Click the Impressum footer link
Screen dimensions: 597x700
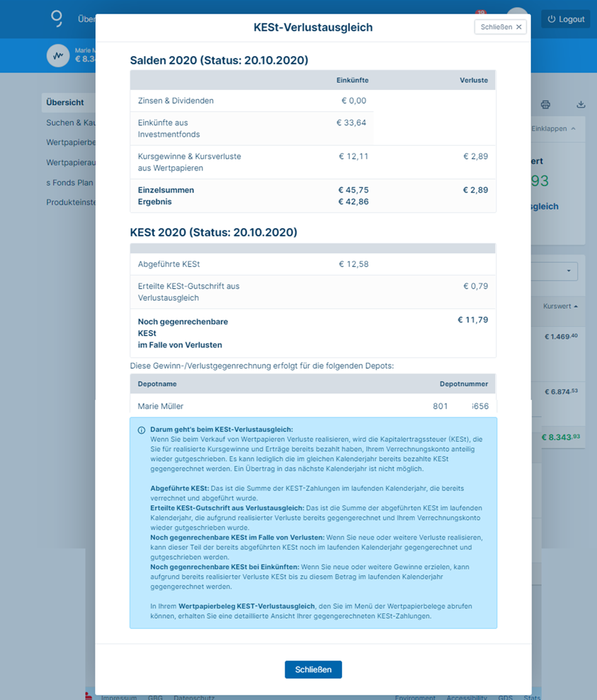(119, 697)
